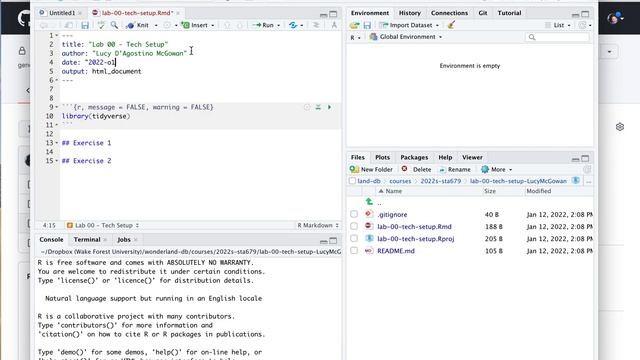Viewport: 640px width, 360px height.
Task: Save the current Rmd document
Action: pyautogui.click(x=85, y=25)
